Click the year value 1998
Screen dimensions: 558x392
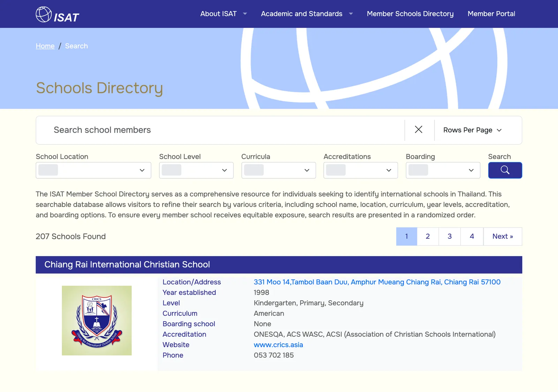(x=262, y=292)
